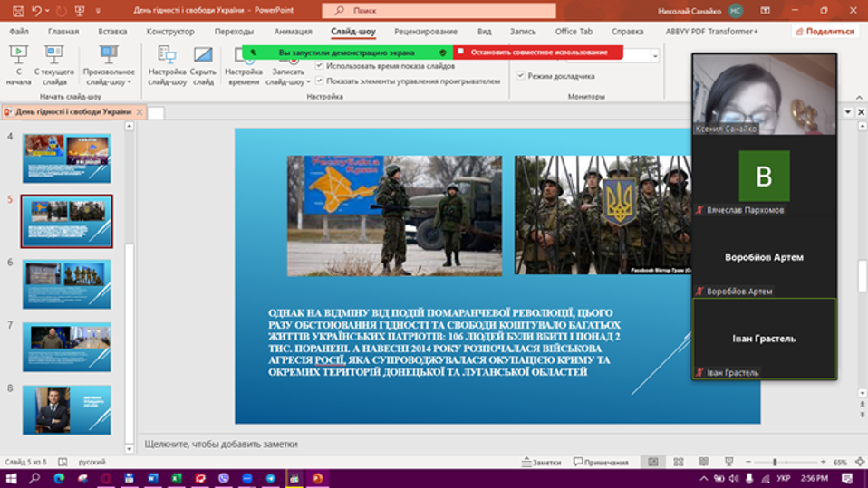
Task: Switch to the Рецензирование tab
Action: 426,32
